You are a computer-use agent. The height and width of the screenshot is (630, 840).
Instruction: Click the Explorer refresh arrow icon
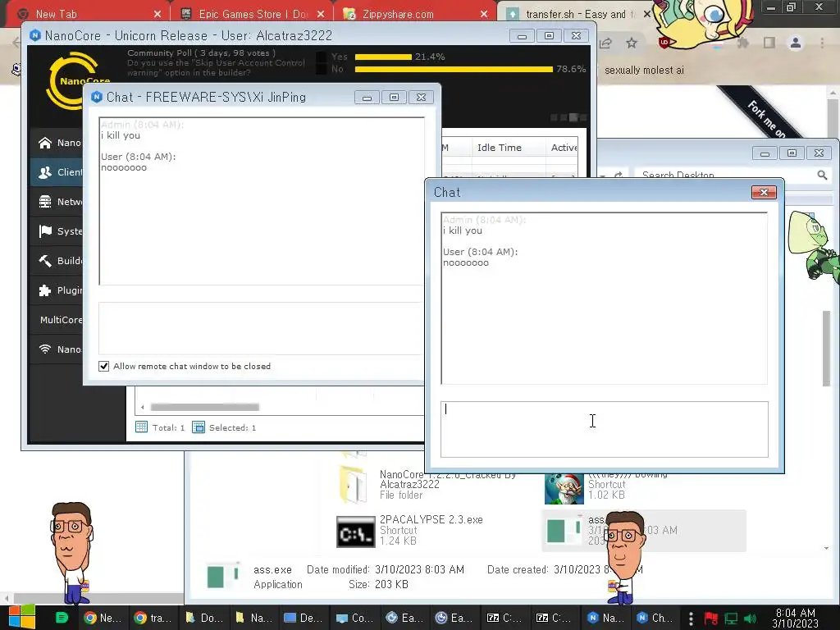(619, 176)
